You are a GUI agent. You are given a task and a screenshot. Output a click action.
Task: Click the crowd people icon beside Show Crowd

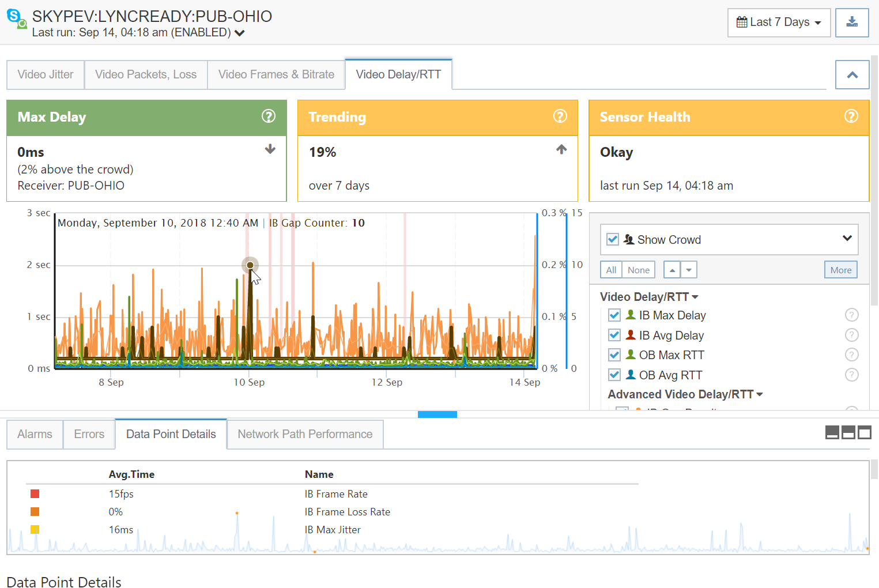(x=629, y=239)
